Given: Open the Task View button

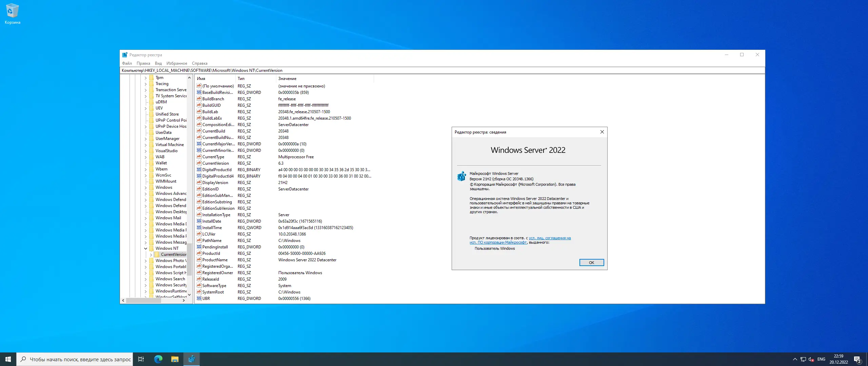Looking at the screenshot, I should pyautogui.click(x=141, y=359).
